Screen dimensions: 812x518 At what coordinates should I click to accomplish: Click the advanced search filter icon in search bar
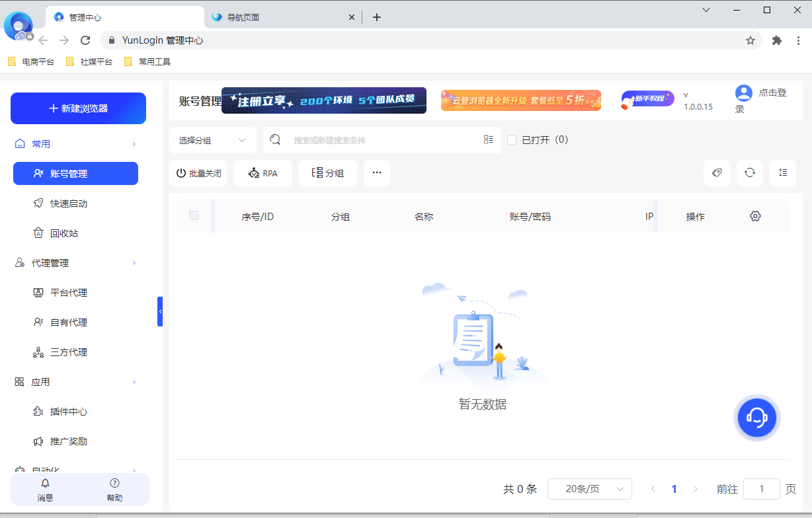489,139
